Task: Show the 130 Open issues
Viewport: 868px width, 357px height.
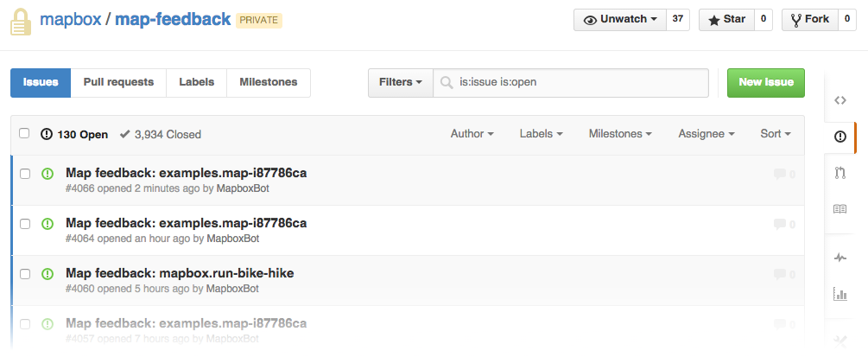Action: coord(74,134)
